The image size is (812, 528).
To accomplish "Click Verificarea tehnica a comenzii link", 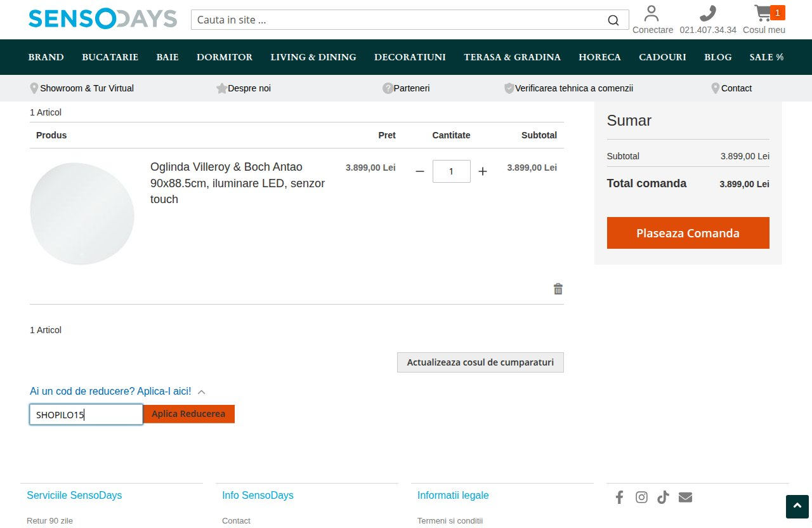I will click(x=574, y=88).
